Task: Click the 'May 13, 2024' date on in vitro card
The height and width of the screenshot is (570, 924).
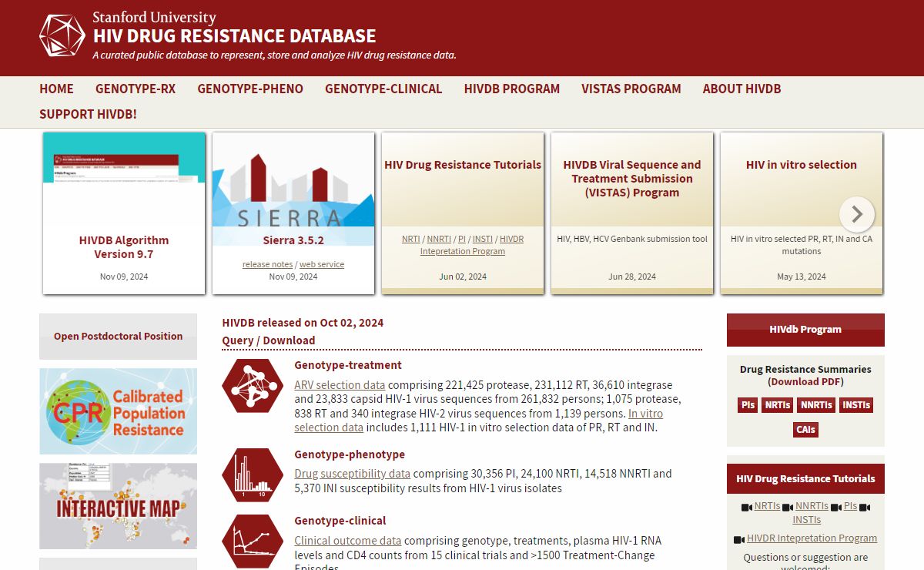Action: (802, 277)
